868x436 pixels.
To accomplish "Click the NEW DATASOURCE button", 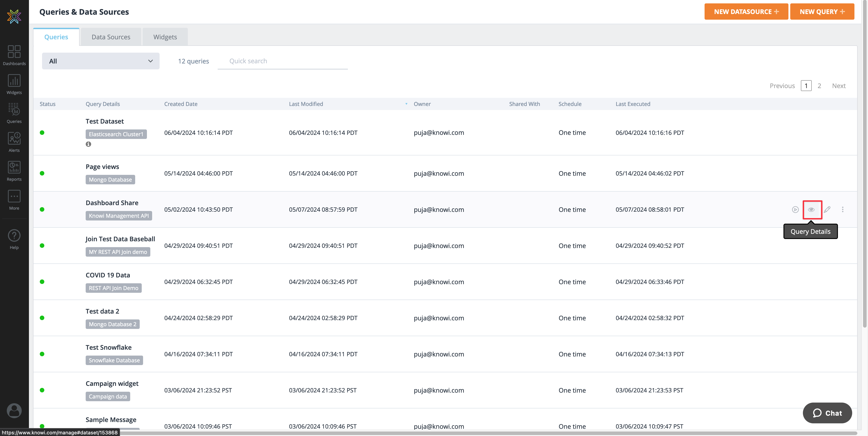I will point(746,11).
